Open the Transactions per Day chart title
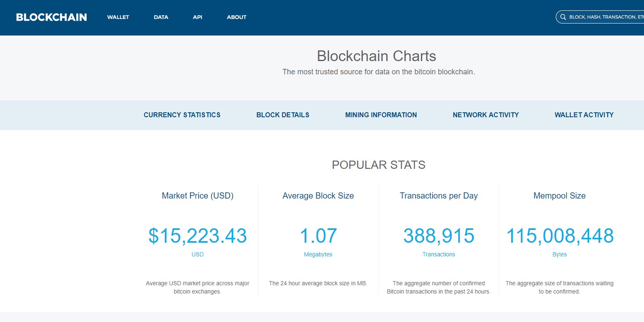Screen dimensions: 644x322 pos(439,196)
